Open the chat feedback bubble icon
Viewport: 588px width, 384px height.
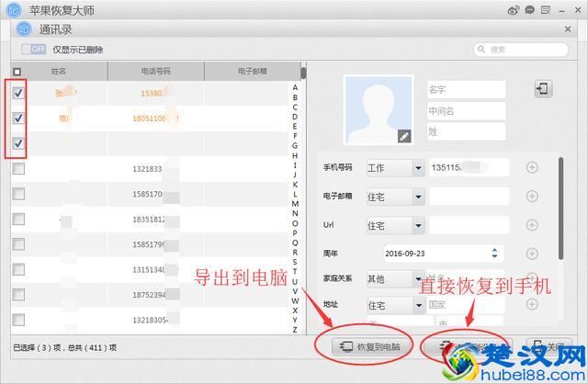pos(529,10)
